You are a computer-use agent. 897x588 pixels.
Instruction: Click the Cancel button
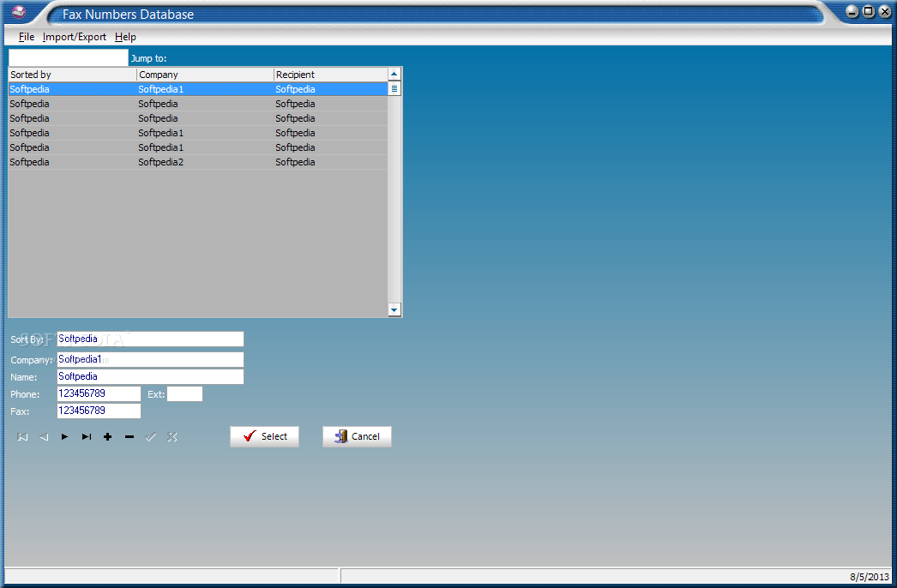point(357,436)
